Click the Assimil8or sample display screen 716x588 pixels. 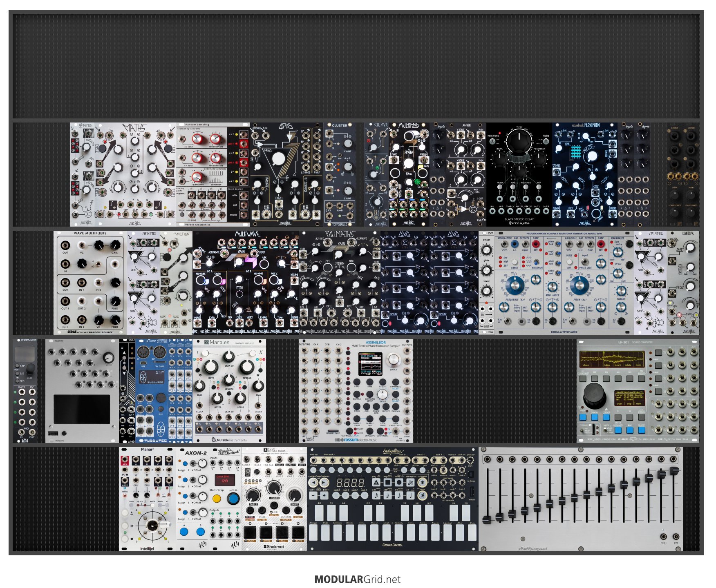371,364
